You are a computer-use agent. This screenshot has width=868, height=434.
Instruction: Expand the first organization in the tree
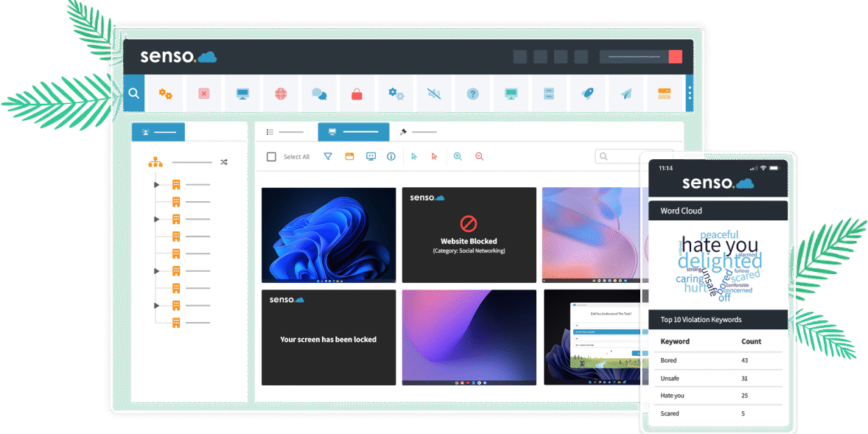point(155,184)
